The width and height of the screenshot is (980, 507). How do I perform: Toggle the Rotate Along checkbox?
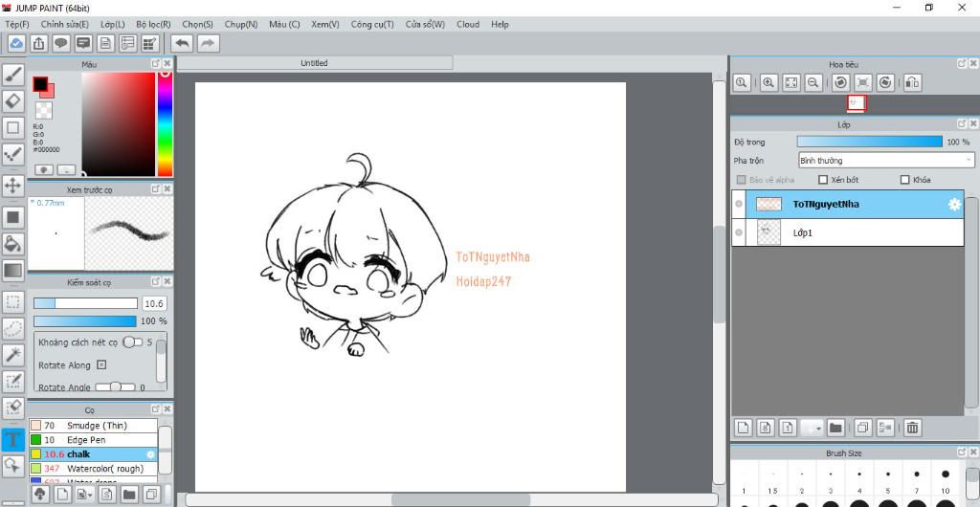point(101,364)
